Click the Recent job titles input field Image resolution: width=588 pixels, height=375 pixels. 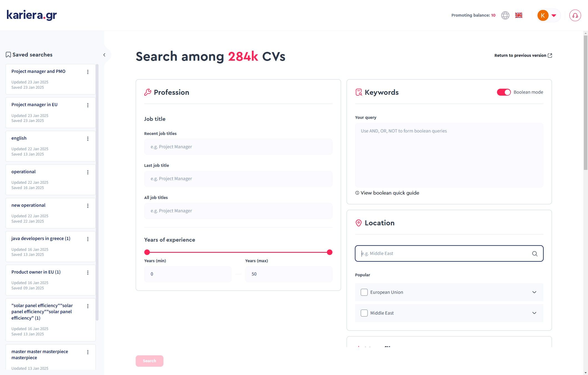tap(238, 147)
